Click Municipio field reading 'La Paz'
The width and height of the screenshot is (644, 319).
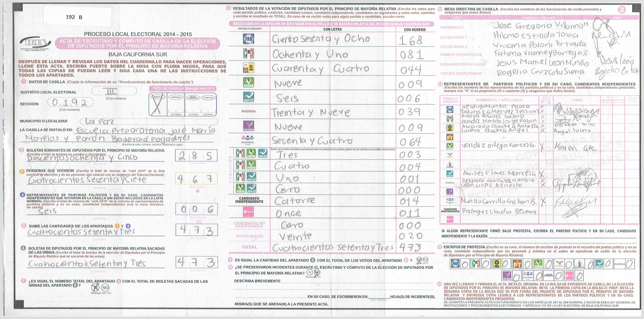tap(149, 122)
